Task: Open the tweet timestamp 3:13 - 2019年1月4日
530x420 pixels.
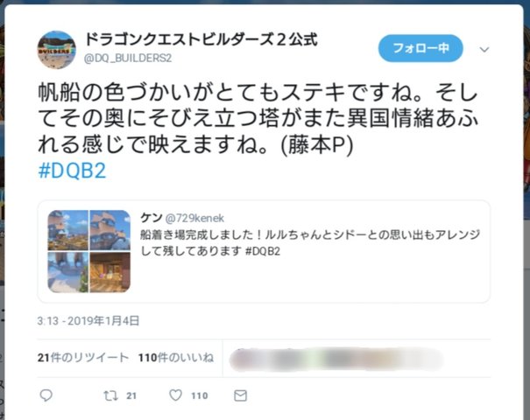Action: click(x=88, y=321)
